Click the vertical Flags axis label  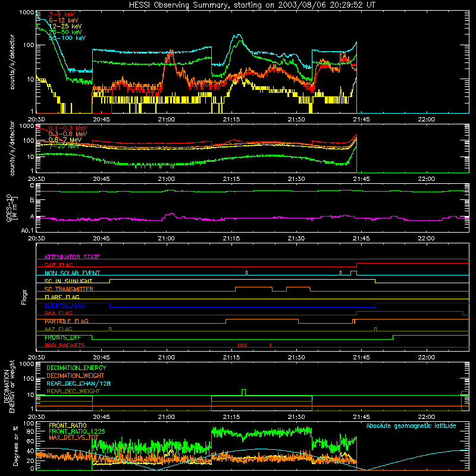24,297
